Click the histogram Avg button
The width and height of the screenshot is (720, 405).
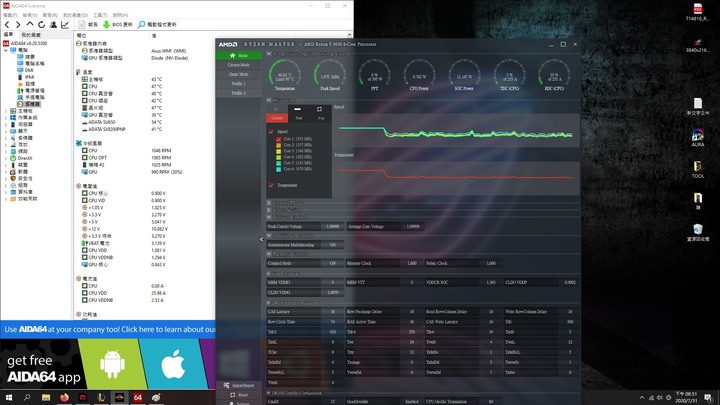pos(321,118)
